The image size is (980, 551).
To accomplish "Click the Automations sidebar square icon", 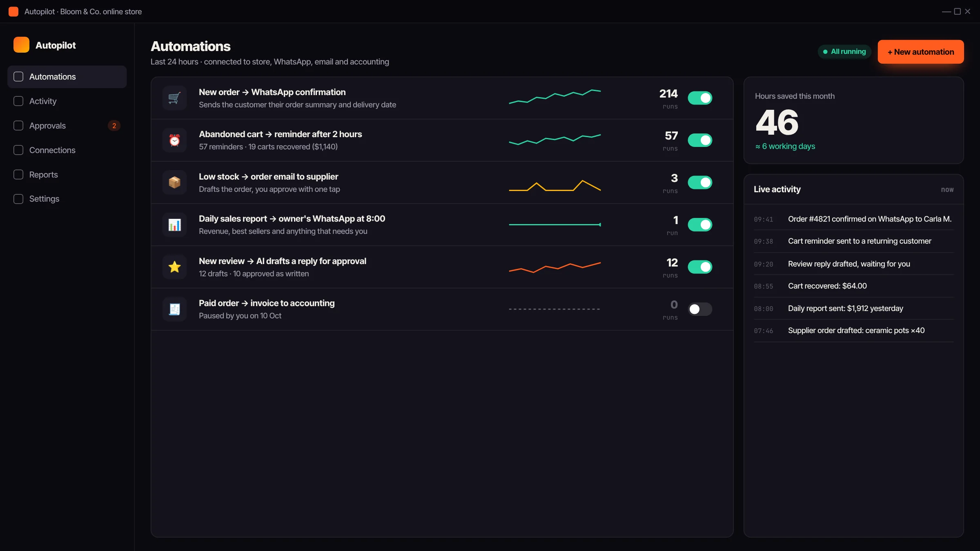I will (x=18, y=77).
